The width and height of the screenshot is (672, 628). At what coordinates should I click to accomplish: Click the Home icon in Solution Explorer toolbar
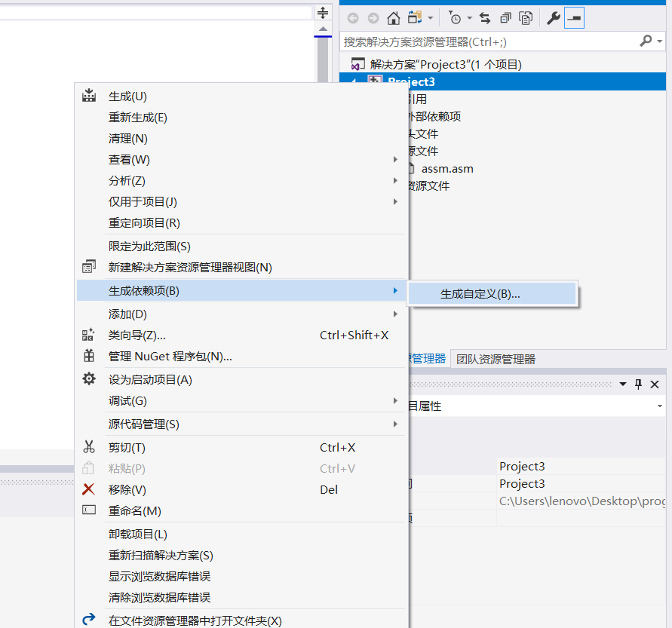pos(394,18)
